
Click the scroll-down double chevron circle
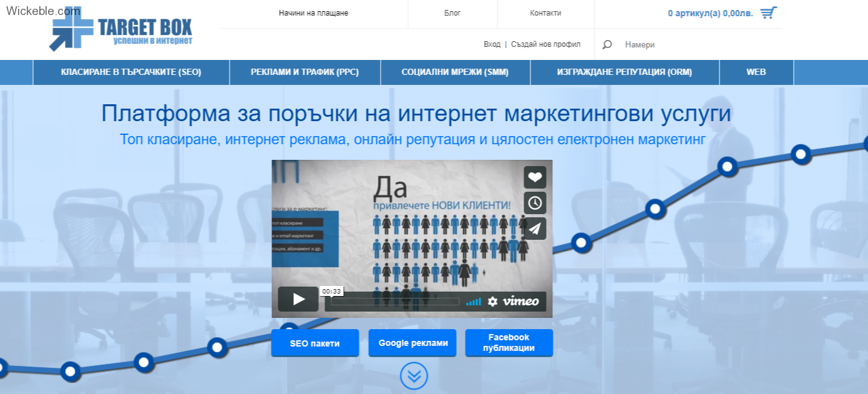tap(414, 375)
